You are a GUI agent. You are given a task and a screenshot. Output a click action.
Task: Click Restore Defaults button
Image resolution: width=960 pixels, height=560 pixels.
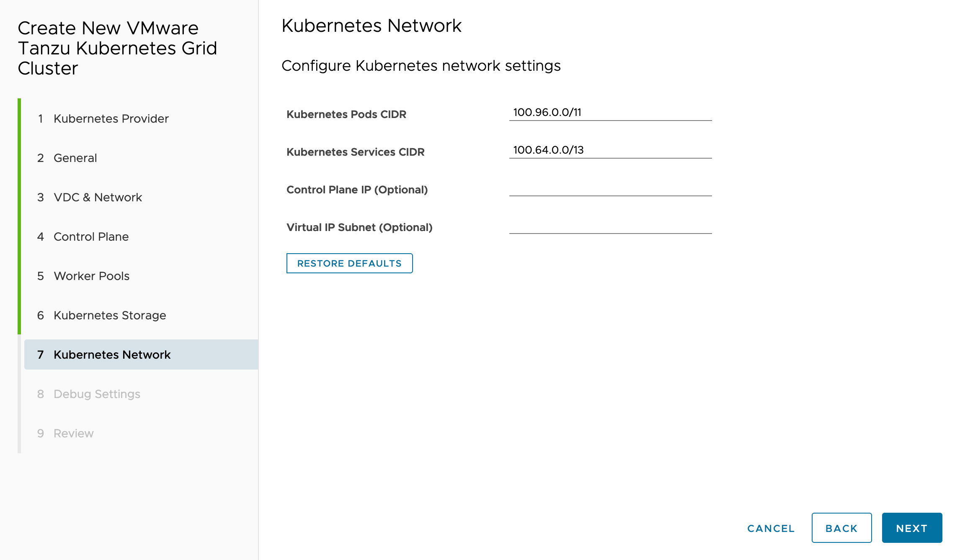(x=349, y=263)
